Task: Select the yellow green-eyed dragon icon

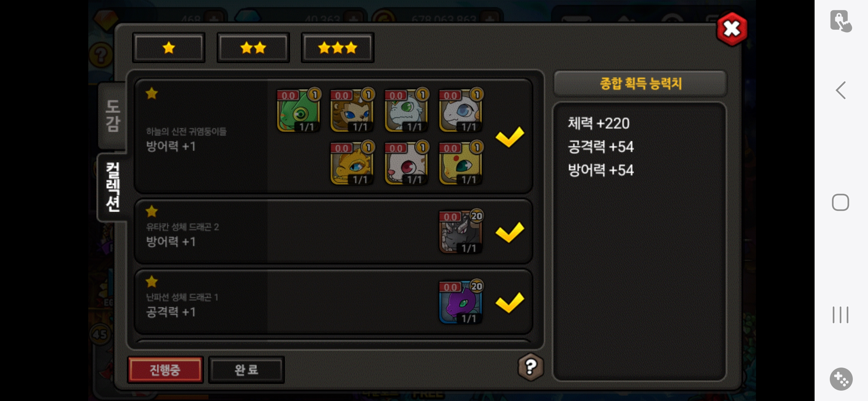Action: (x=461, y=163)
